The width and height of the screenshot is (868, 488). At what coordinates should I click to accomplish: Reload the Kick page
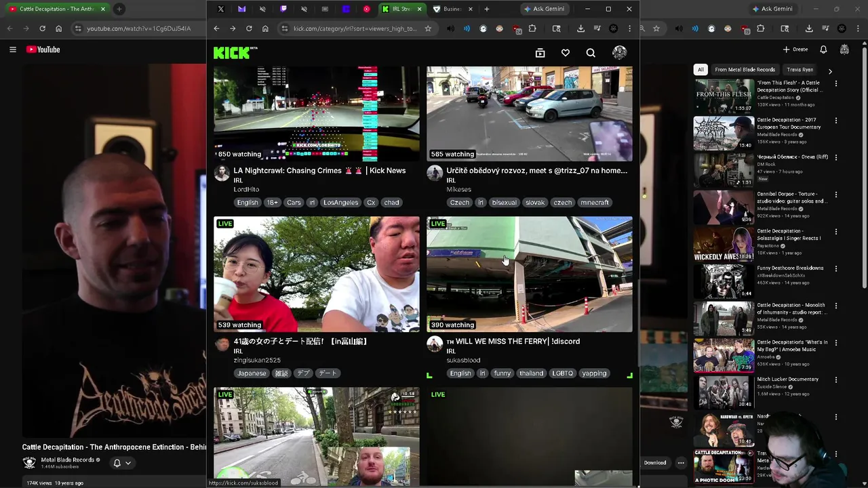249,28
